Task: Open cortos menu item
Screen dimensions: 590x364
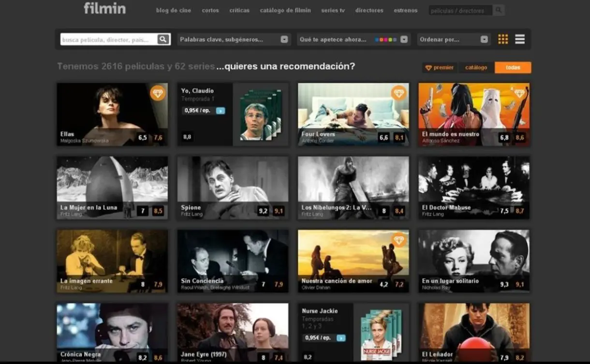Action: click(210, 10)
